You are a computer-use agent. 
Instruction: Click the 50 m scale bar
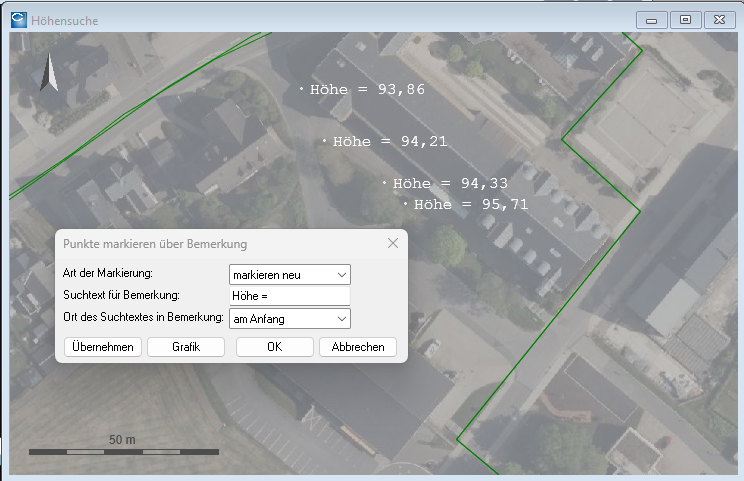point(124,451)
